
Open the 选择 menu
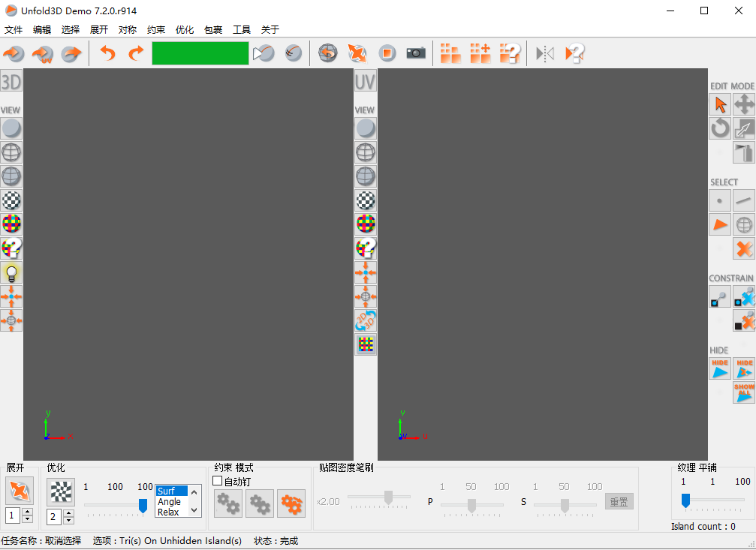pos(71,30)
